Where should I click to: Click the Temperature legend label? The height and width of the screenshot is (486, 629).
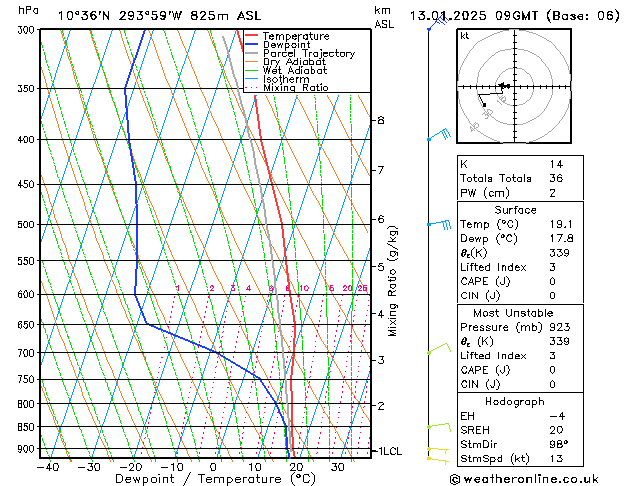pyautogui.click(x=296, y=36)
